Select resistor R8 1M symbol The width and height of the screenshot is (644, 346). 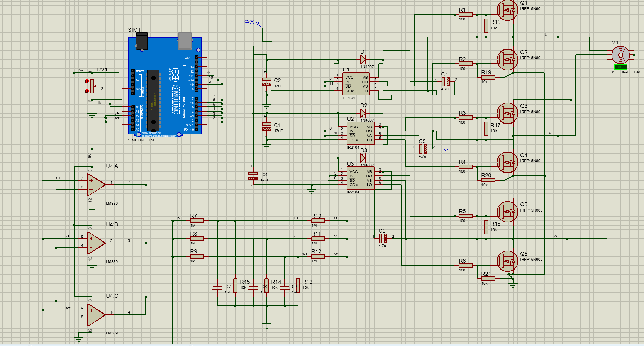tap(197, 239)
